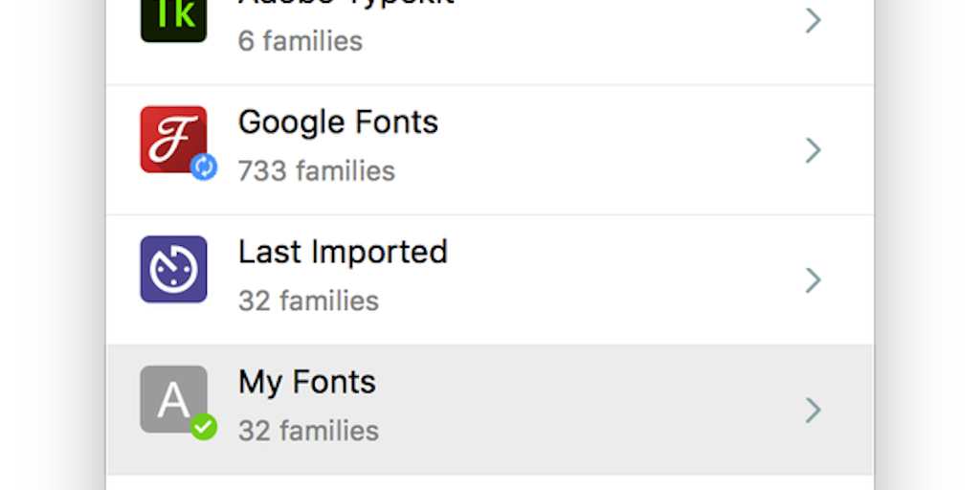The width and height of the screenshot is (980, 490).
Task: Click the Adobe Typekit title text
Action: 345,4
